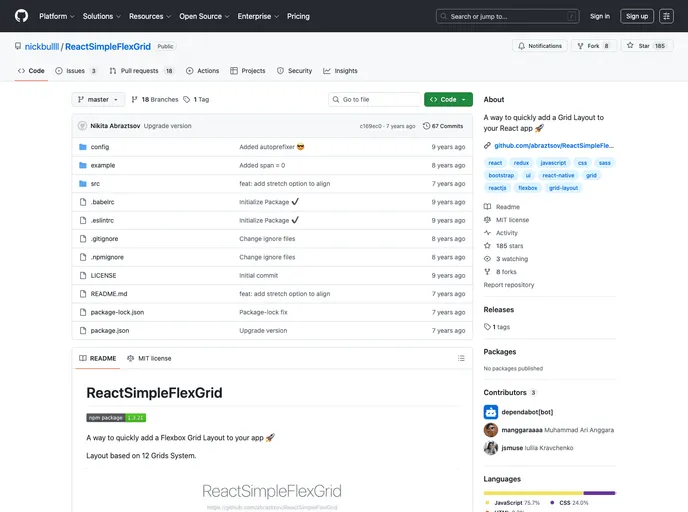Click manggaraaaa contributor avatar

[491, 430]
